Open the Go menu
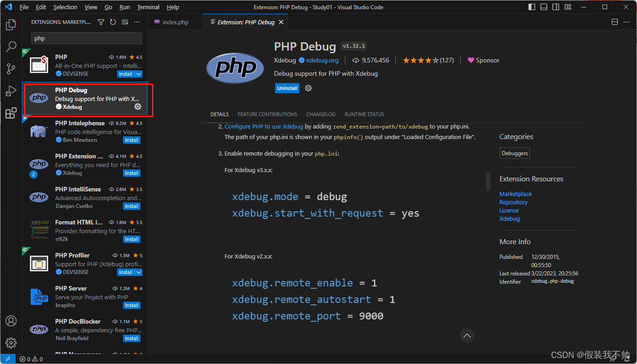The image size is (637, 364). pos(108,7)
